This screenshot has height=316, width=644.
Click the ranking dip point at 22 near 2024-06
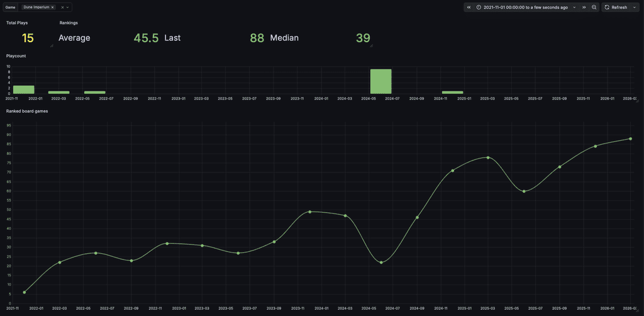point(381,262)
